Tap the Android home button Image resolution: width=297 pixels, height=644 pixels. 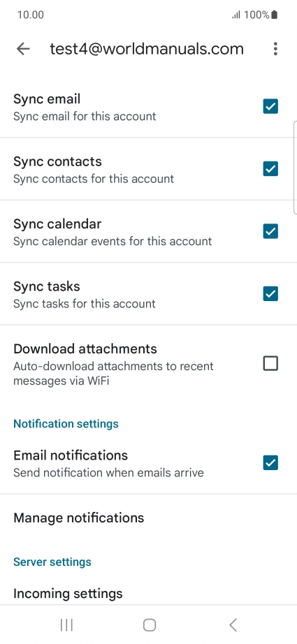pyautogui.click(x=150, y=625)
